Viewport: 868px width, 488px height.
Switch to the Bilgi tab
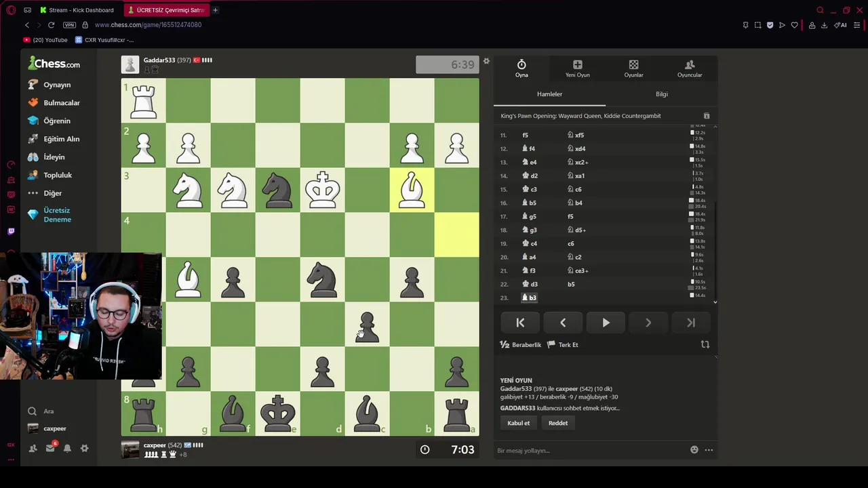click(x=662, y=94)
